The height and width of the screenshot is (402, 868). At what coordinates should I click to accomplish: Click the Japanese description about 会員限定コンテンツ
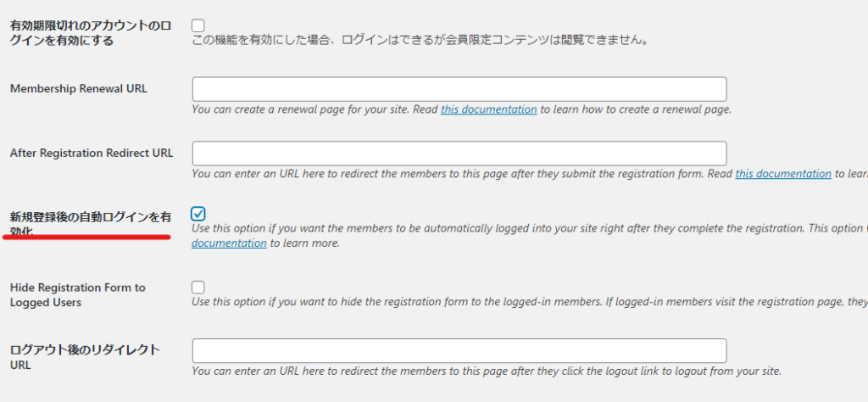pyautogui.click(x=420, y=41)
